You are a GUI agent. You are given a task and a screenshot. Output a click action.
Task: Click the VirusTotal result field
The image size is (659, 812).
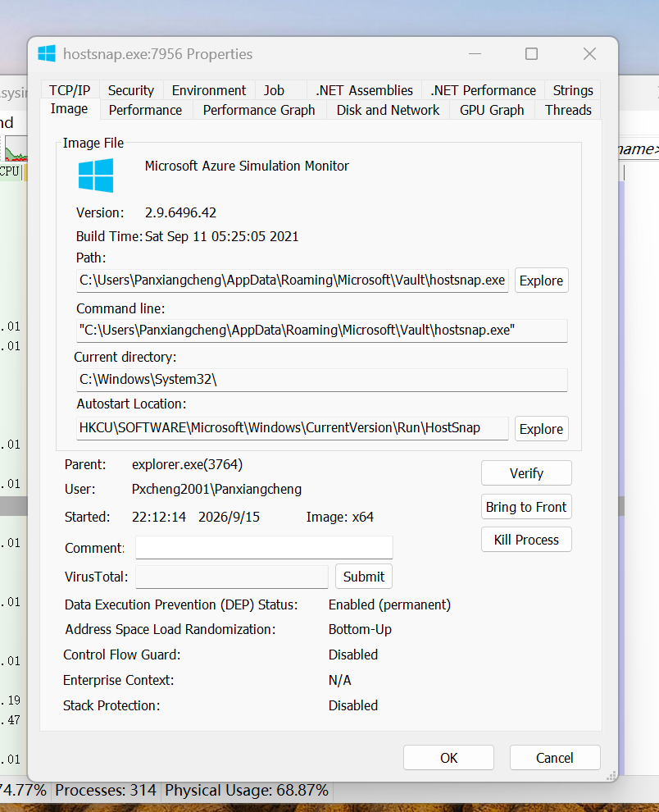pos(232,577)
